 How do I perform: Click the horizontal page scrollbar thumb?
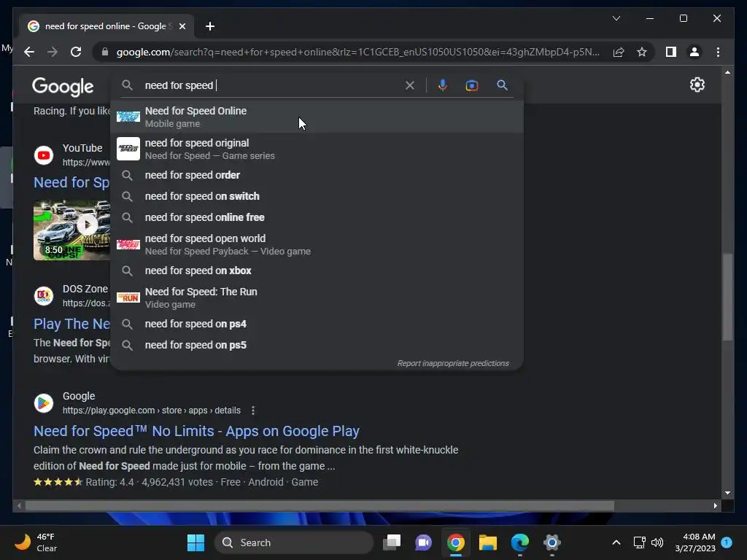tap(320, 506)
